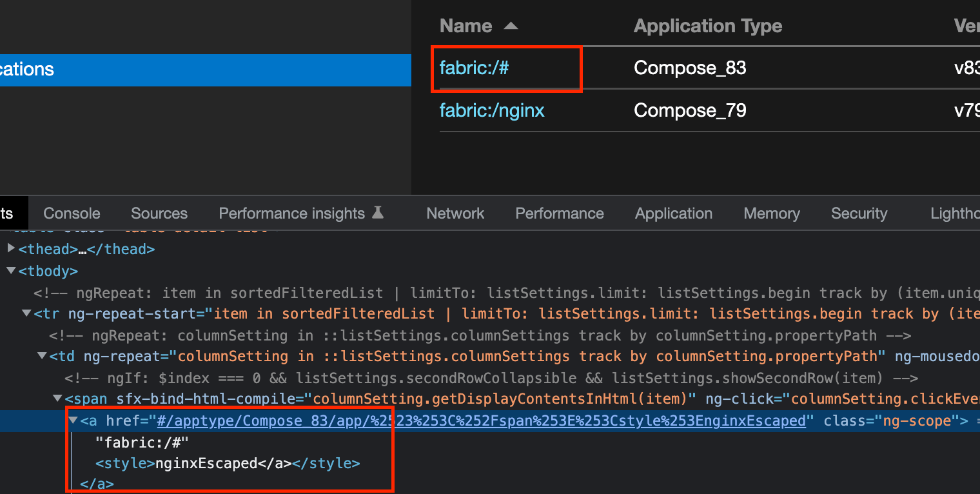Screen dimensions: 980x494
Task: Open the Performance panel
Action: pos(558,213)
